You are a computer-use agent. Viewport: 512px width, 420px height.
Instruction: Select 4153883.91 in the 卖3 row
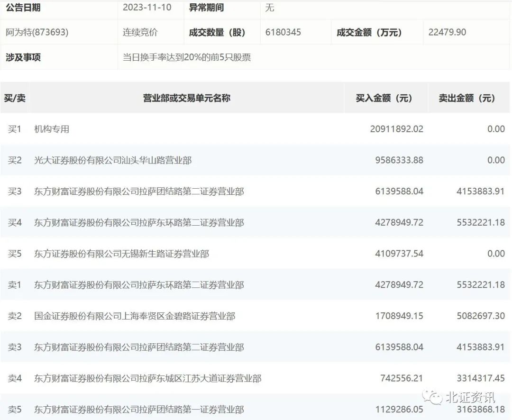tap(481, 347)
